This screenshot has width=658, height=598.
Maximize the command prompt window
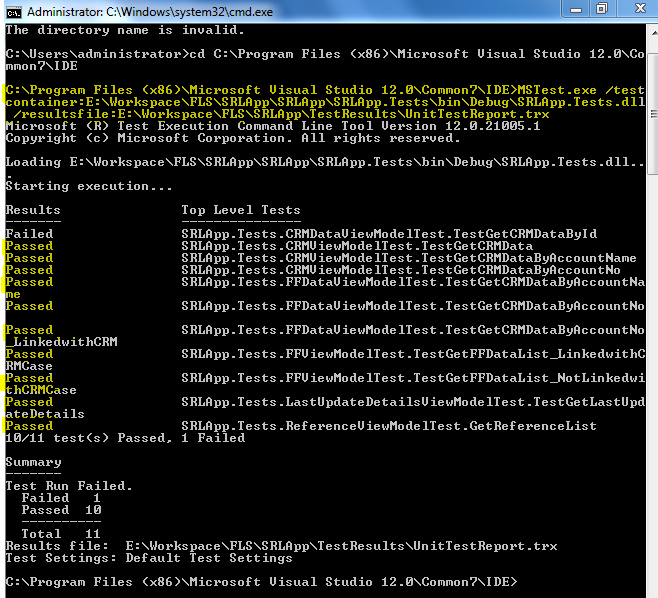(x=602, y=8)
